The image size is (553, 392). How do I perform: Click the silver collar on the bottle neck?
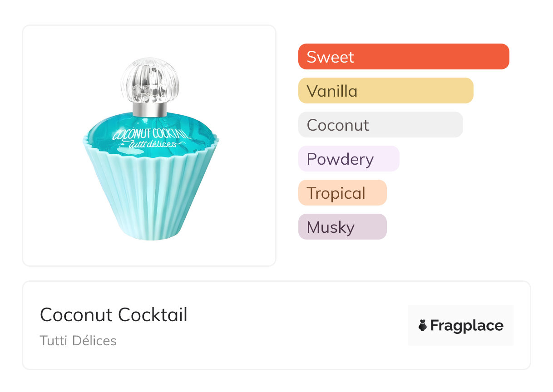pos(149,109)
